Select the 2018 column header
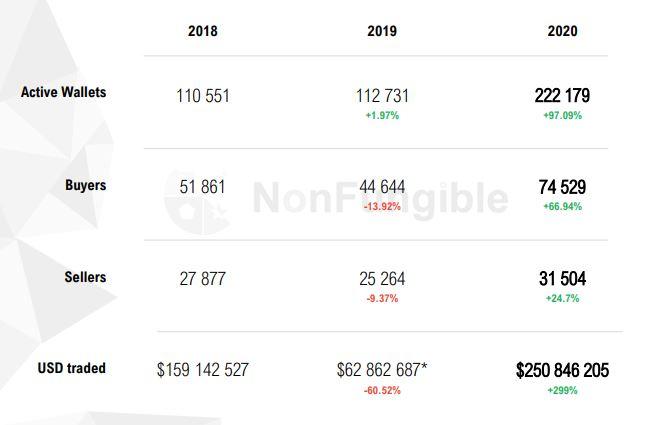Screen dimensions: 648x425 point(202,31)
